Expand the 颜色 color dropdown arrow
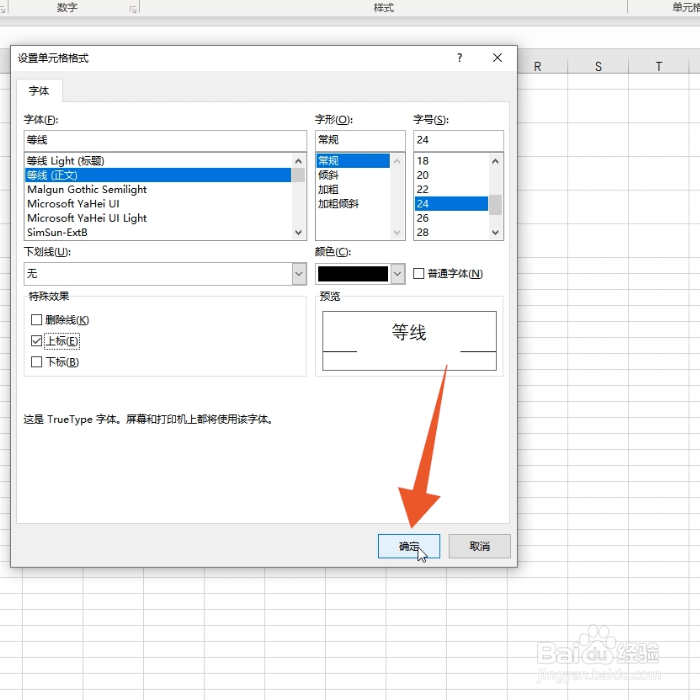Viewport: 700px width, 700px height. (398, 274)
